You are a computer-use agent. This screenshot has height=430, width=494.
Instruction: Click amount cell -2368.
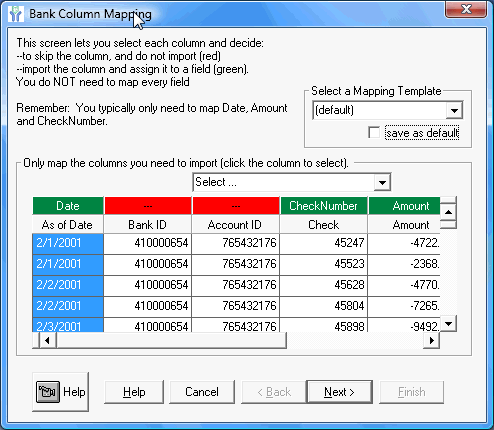point(404,265)
